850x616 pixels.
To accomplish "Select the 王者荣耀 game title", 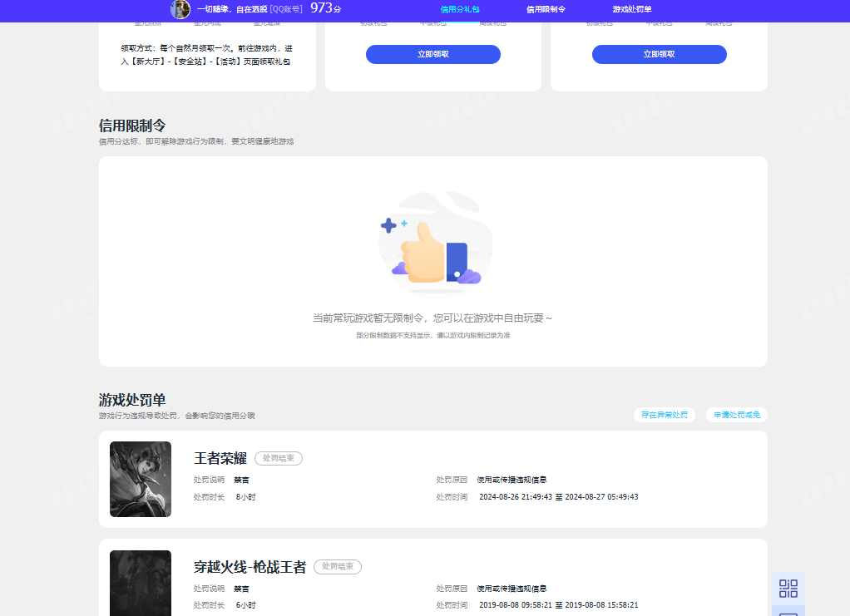I will point(220,458).
